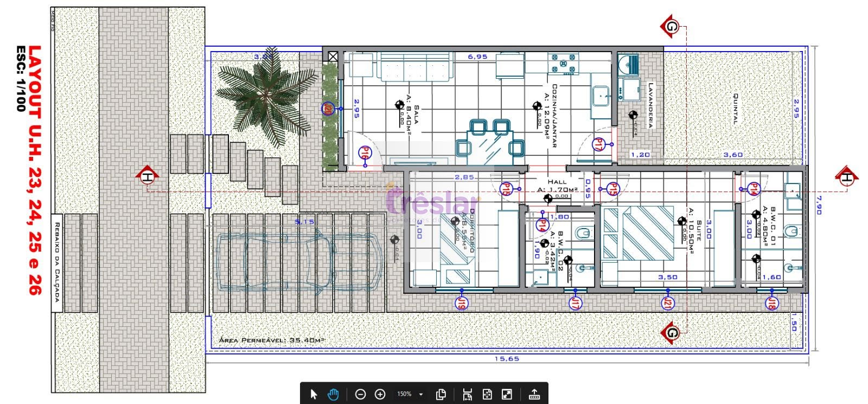The height and width of the screenshot is (404, 868).
Task: Click the HALL room label
Action: 557,182
